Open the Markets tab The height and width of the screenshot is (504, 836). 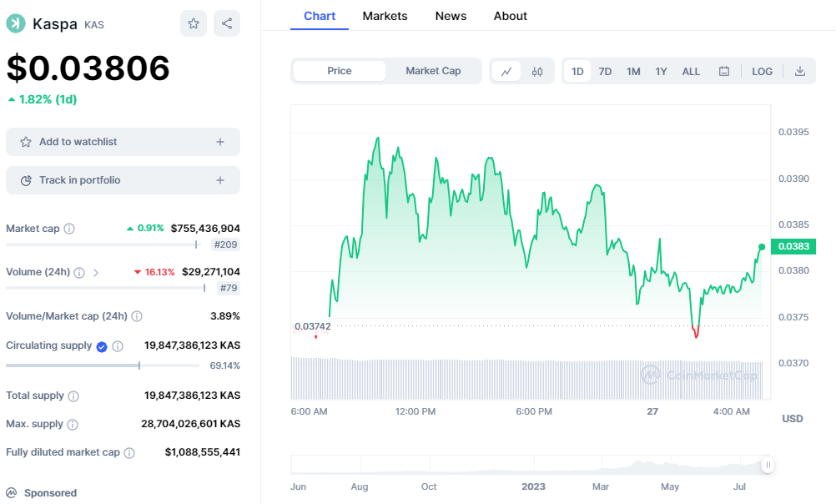[x=385, y=16]
